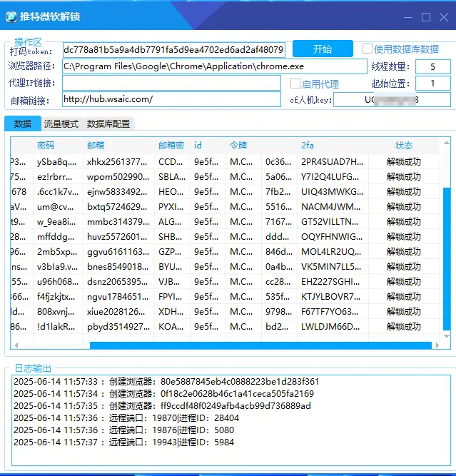The width and height of the screenshot is (456, 476).
Task: Click the email cell dsnz2065395...
Action: pos(118,282)
